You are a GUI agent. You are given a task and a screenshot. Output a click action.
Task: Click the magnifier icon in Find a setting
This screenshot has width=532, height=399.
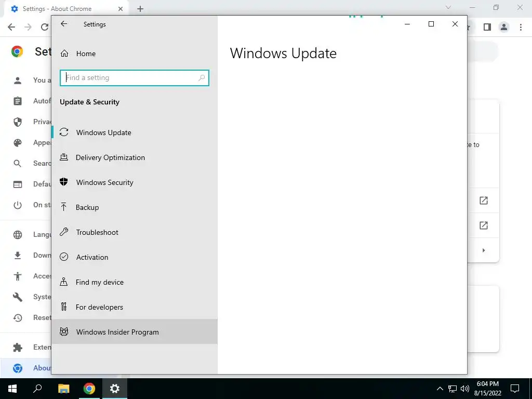[x=202, y=78]
